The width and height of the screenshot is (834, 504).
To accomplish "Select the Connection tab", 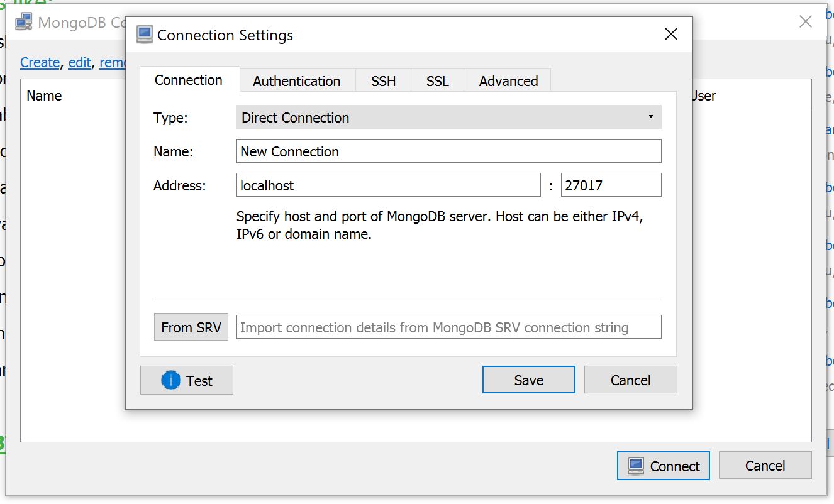I will (189, 80).
